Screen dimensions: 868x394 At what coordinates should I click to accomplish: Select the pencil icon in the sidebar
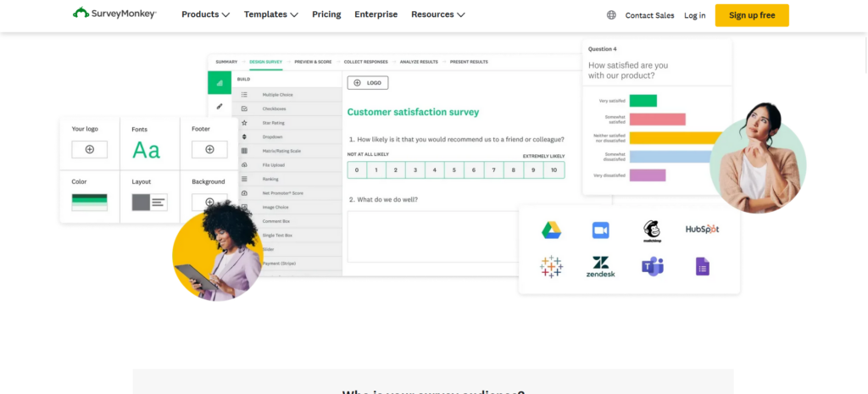pyautogui.click(x=220, y=106)
